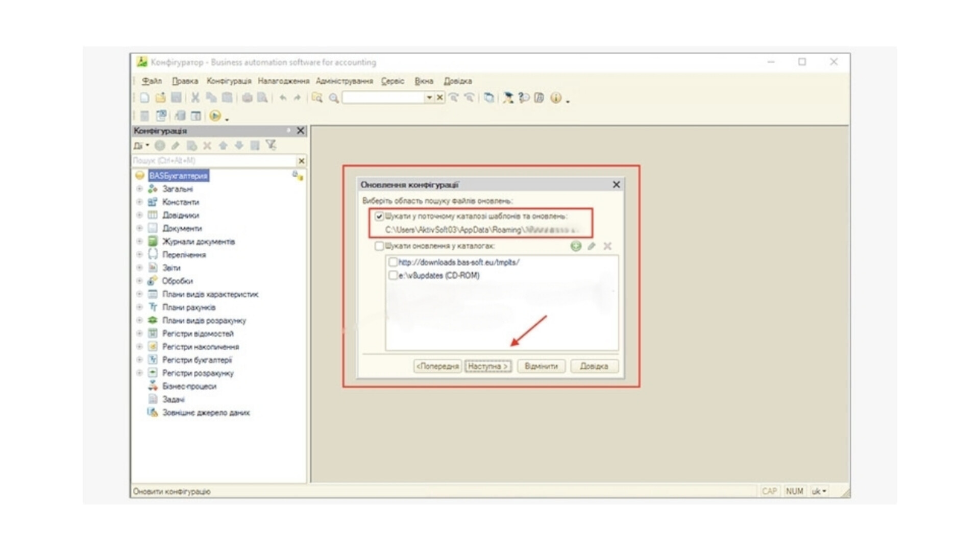Click the Відмінити button
The width and height of the screenshot is (980, 551).
(x=541, y=366)
